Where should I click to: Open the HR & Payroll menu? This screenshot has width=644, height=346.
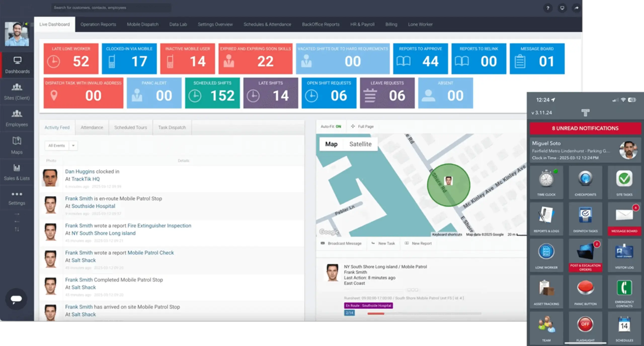(362, 24)
